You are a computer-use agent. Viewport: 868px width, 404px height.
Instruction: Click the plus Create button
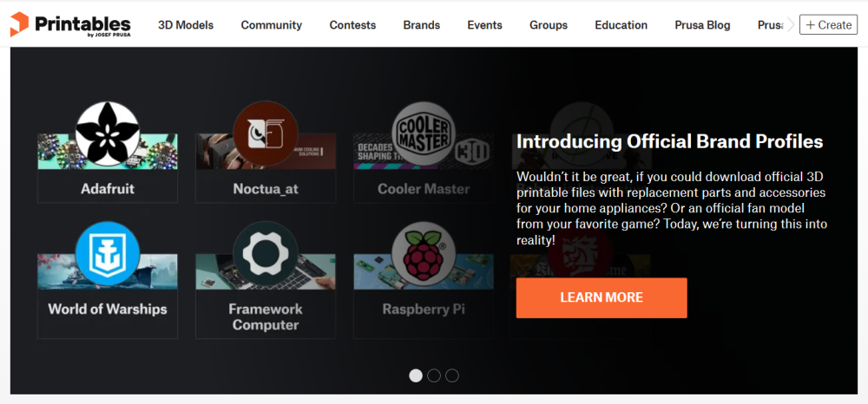[x=828, y=25]
